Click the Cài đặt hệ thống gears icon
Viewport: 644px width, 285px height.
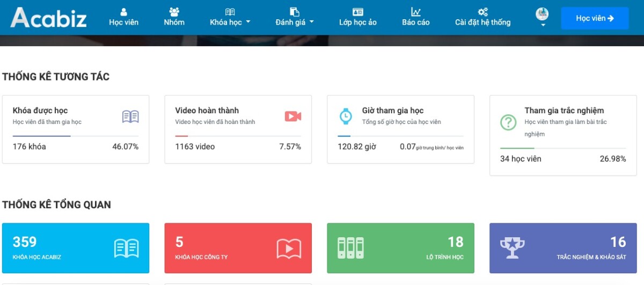[x=483, y=12]
